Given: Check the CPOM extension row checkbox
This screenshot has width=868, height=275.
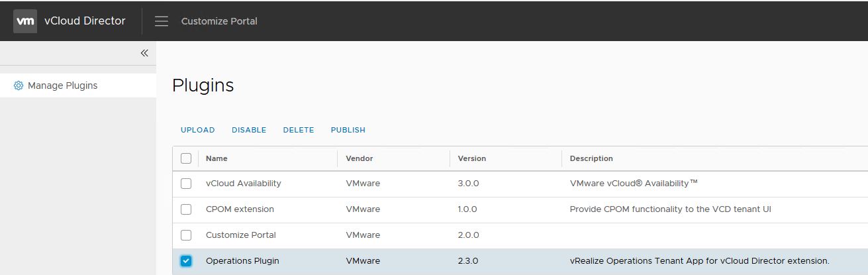Looking at the screenshot, I should (186, 209).
